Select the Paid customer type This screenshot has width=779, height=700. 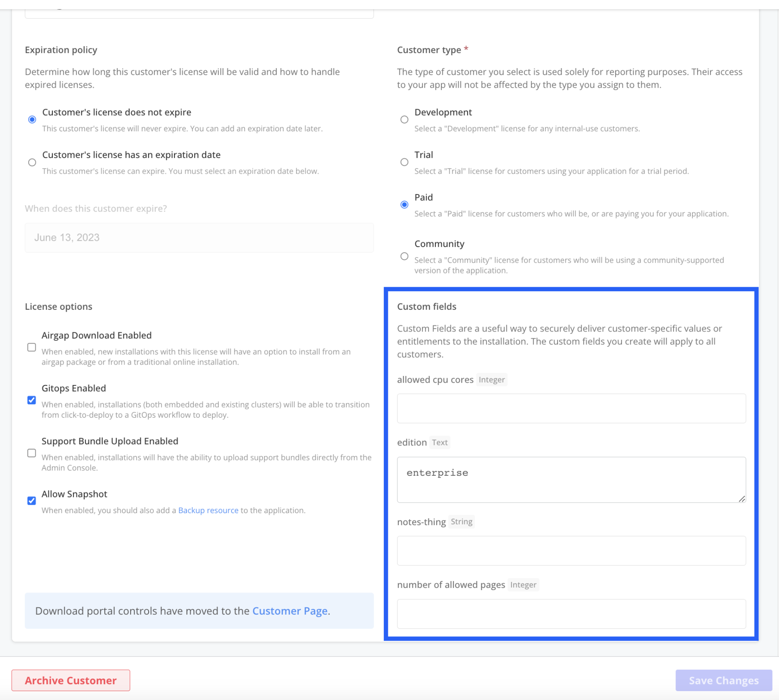click(405, 204)
